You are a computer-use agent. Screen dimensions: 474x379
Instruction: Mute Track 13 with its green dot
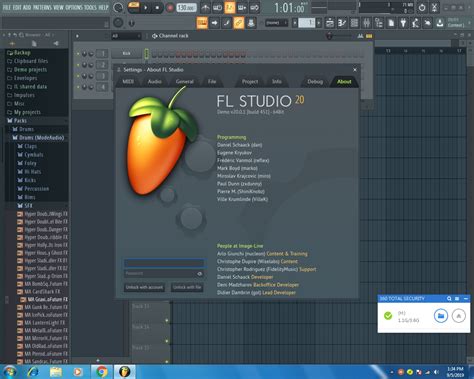click(167, 320)
